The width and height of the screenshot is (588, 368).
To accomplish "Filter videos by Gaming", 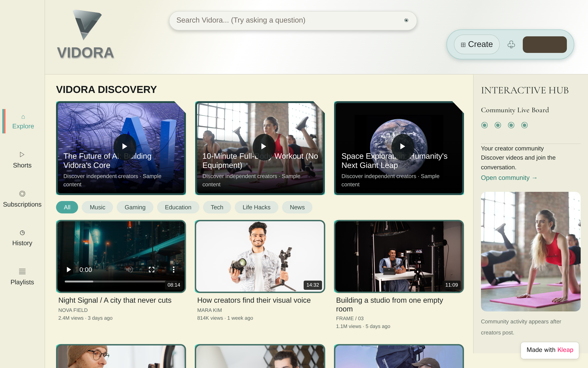I will coord(135,207).
